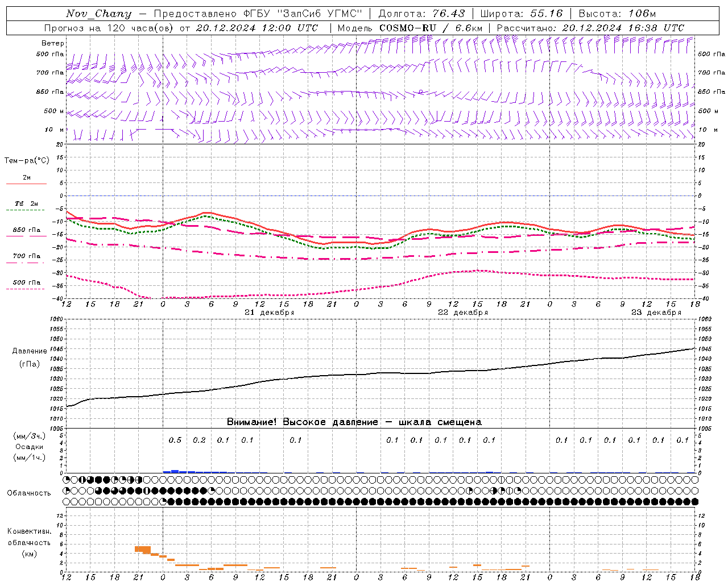728x582 pixels.
Task: Click the 'Осадки' precipitation label
Action: point(30,447)
